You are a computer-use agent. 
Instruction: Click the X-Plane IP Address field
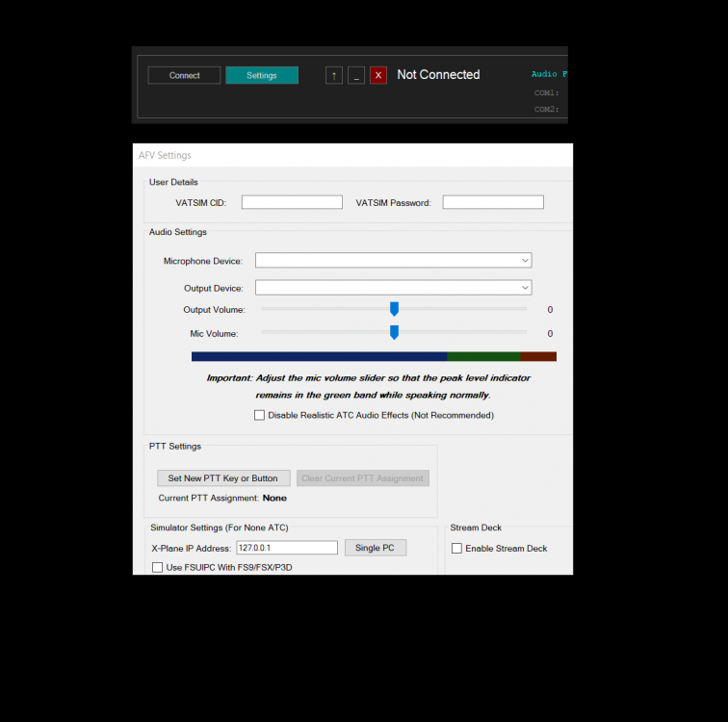coord(287,548)
